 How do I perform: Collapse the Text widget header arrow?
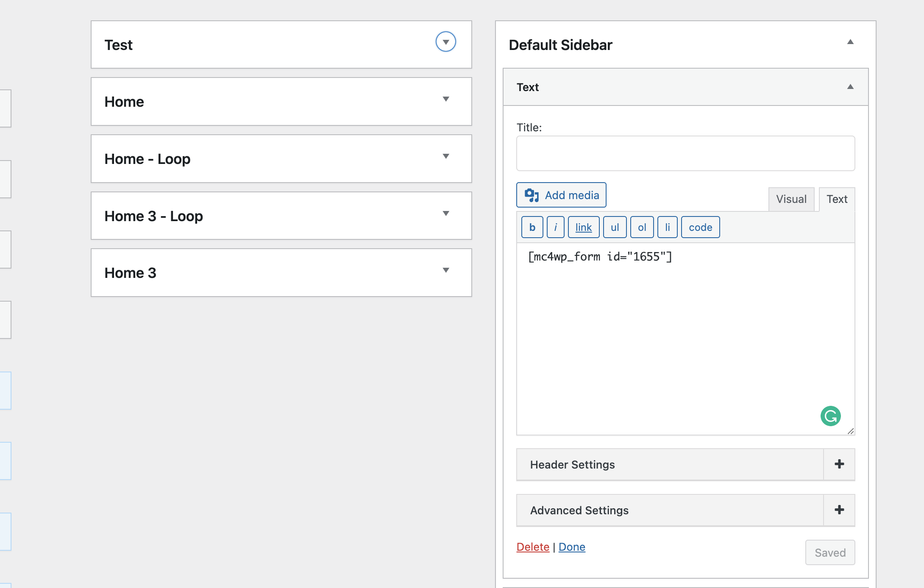pyautogui.click(x=850, y=87)
